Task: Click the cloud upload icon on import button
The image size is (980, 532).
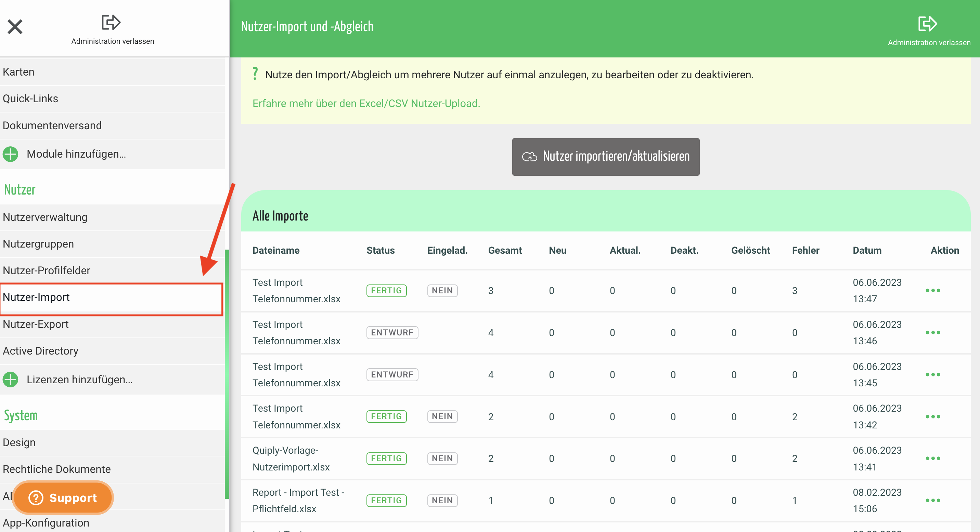Action: (x=529, y=157)
